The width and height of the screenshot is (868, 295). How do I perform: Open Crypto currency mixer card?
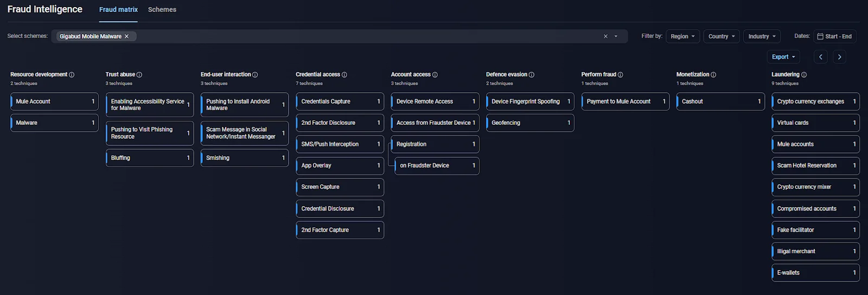[815, 187]
